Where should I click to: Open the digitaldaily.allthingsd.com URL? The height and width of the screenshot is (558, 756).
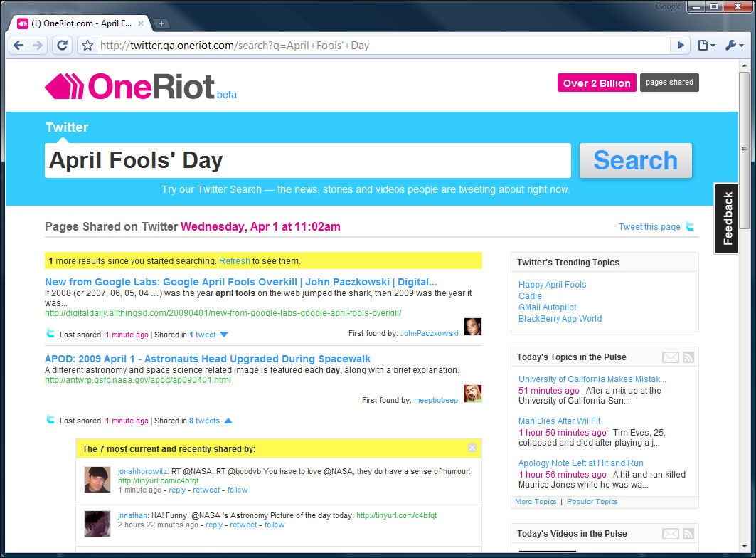(223, 312)
